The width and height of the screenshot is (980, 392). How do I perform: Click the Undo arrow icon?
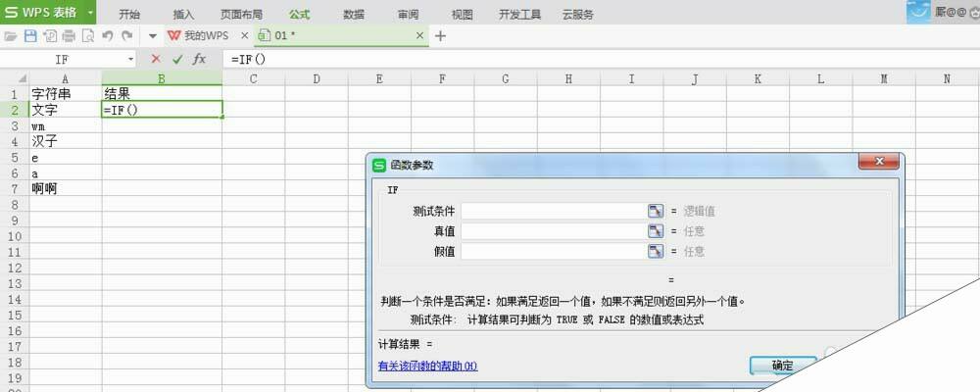[108, 36]
